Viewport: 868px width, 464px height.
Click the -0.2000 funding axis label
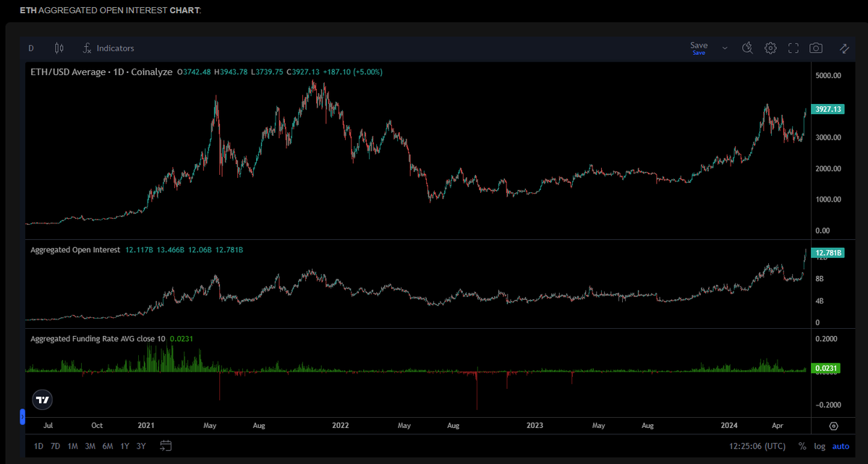pyautogui.click(x=827, y=405)
